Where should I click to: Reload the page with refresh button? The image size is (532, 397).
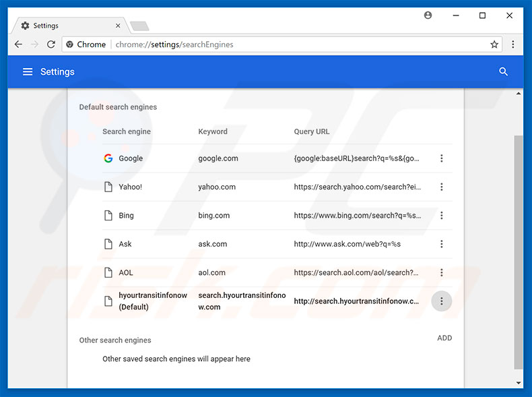51,44
